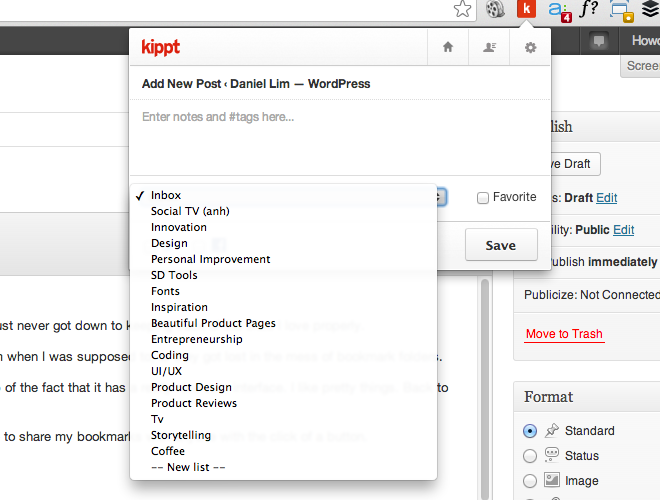Choose Inbox from the list menu
This screenshot has width=660, height=500.
[283, 195]
